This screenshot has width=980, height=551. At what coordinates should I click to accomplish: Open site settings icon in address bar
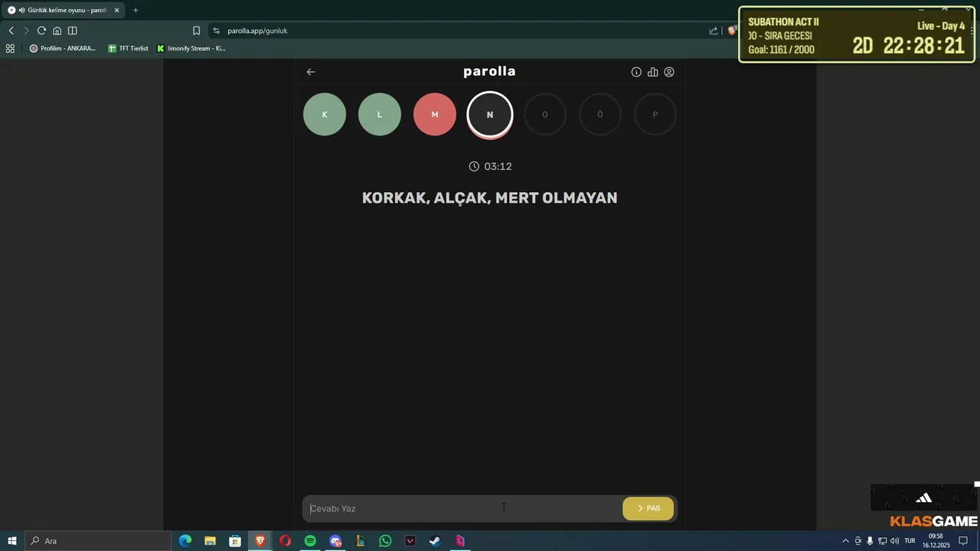point(217,31)
